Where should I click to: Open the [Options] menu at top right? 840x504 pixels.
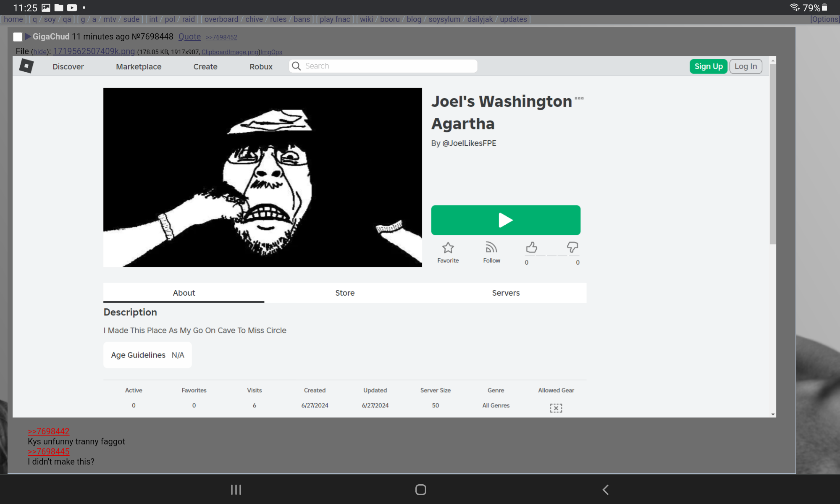tap(824, 19)
